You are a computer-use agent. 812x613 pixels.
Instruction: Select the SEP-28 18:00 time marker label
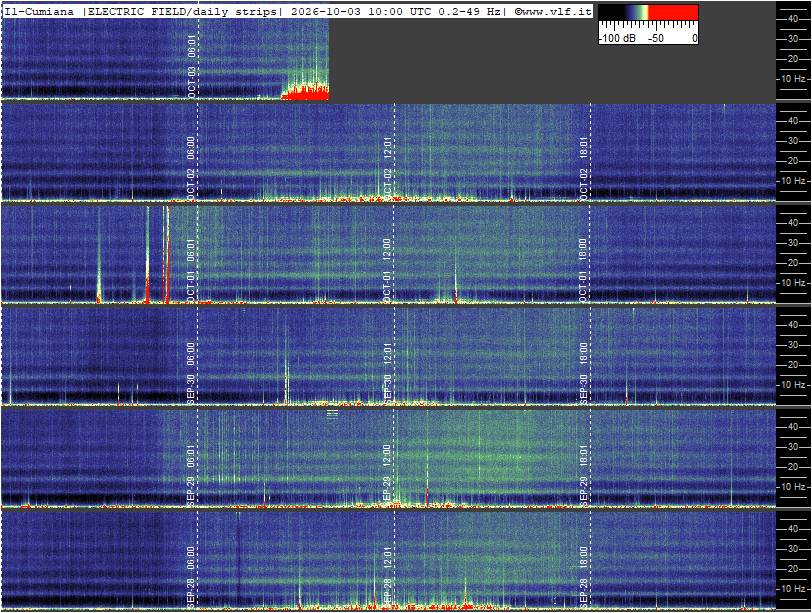(x=584, y=577)
